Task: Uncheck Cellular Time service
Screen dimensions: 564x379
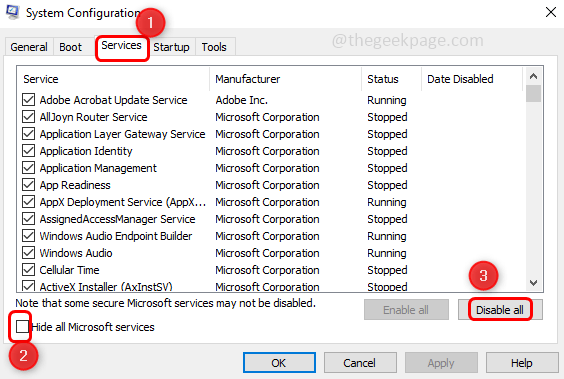Action: 28,270
